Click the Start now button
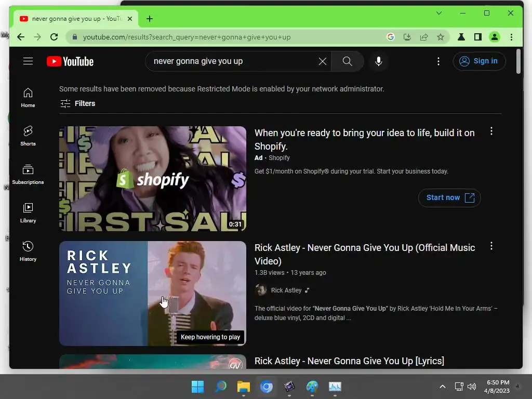Viewport: 532px width, 399px height. click(x=449, y=198)
